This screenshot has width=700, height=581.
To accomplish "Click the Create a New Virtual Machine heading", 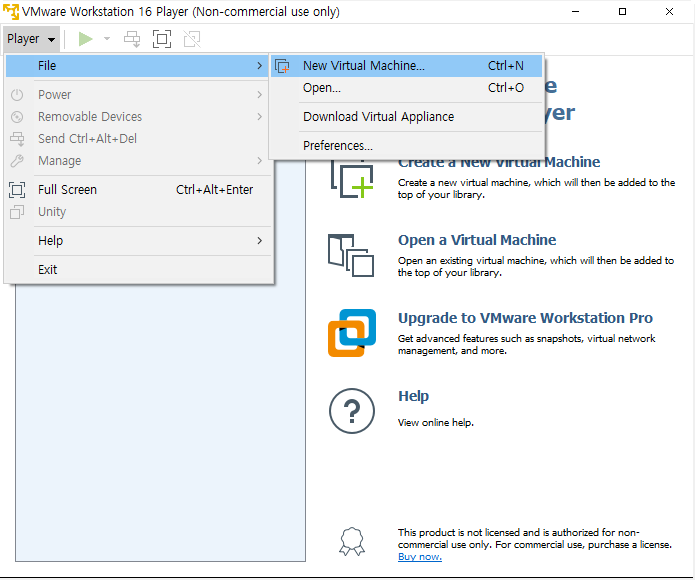I will [x=499, y=163].
